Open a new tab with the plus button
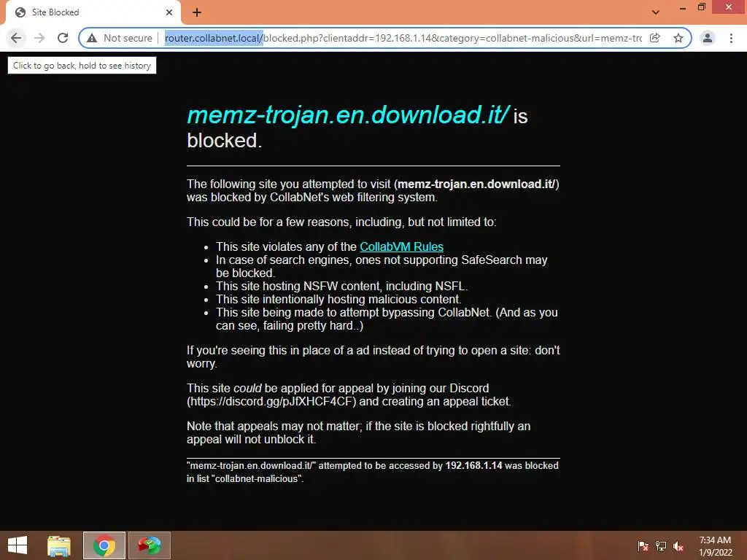 pyautogui.click(x=197, y=12)
